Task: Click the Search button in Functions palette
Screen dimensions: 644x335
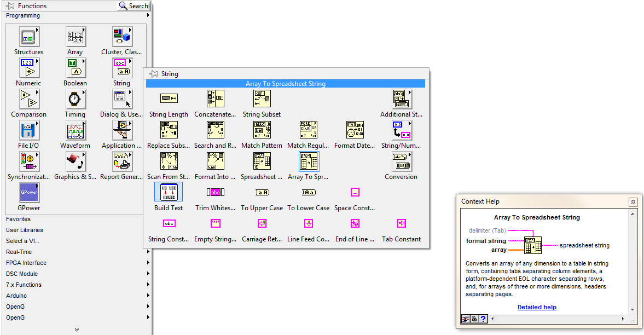Action: pyautogui.click(x=134, y=6)
